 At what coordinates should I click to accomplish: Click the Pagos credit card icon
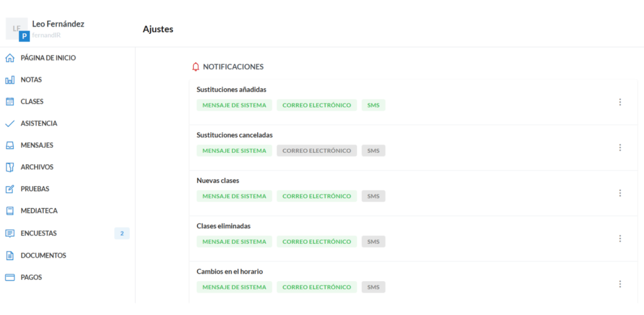click(9, 277)
